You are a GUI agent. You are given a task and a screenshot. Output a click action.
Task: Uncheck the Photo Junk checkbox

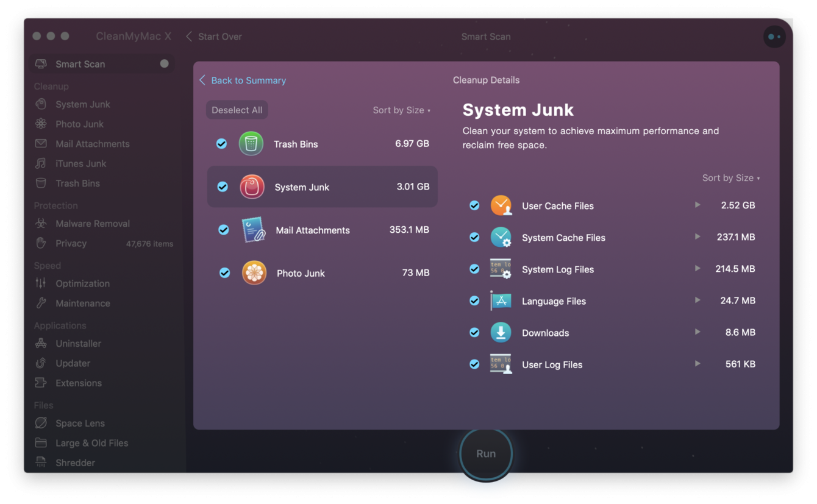225,273
